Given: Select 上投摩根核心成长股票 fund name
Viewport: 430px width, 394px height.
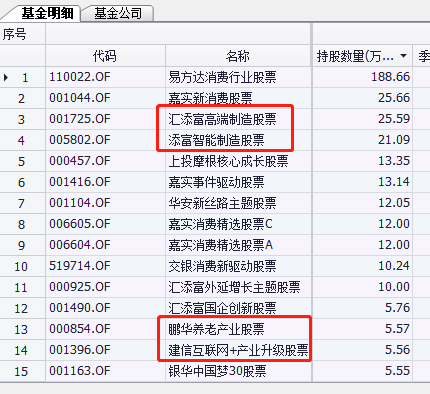Looking at the screenshot, I should tap(228, 161).
